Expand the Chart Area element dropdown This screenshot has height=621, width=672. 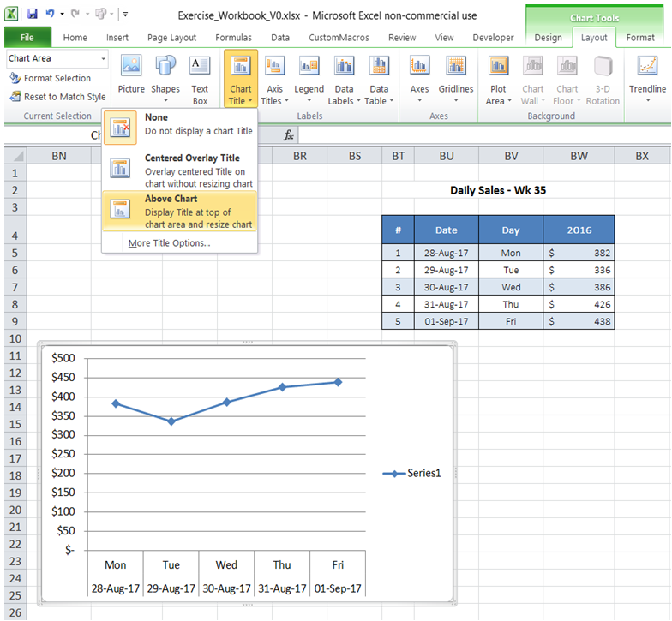click(x=104, y=58)
